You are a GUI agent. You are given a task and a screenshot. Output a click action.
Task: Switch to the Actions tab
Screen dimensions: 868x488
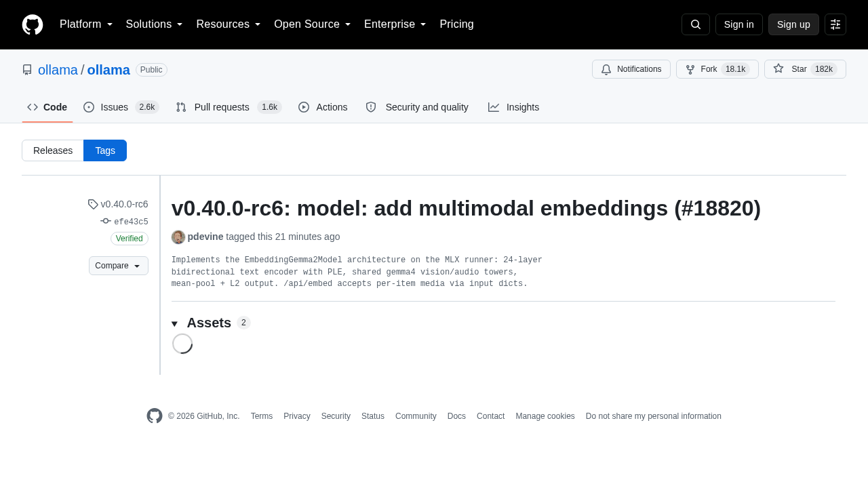(323, 107)
